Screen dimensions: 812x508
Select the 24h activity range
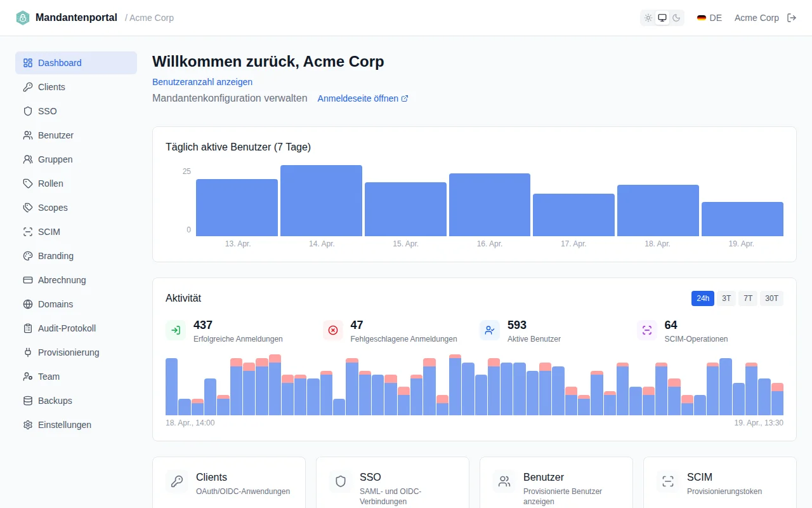coord(703,298)
